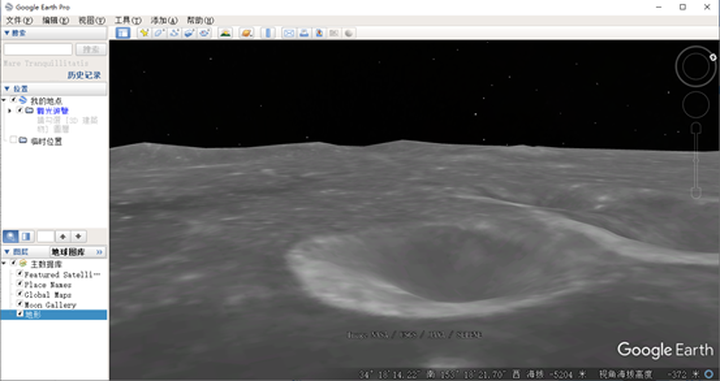Click the zoom slider on the map
The image size is (720, 381).
point(696,160)
